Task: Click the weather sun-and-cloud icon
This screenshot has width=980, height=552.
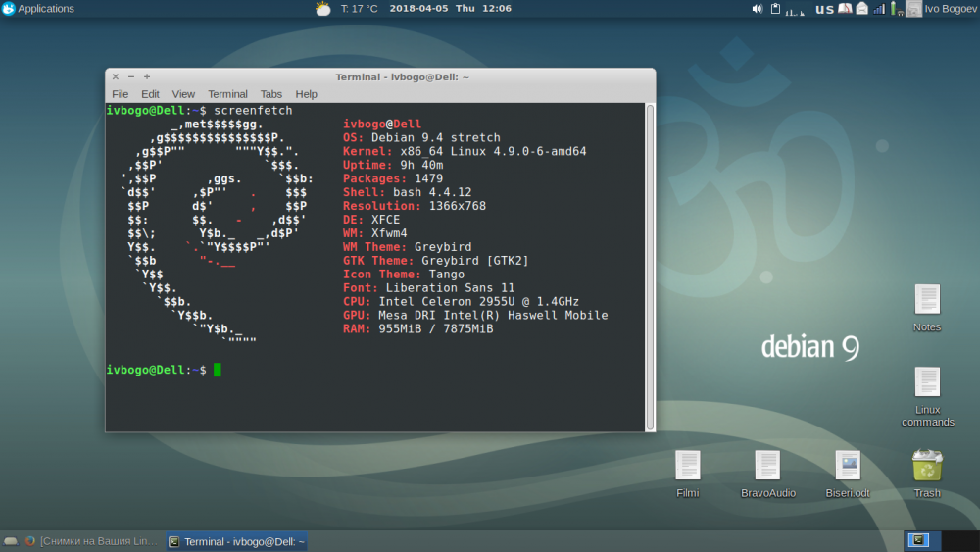Action: click(323, 9)
